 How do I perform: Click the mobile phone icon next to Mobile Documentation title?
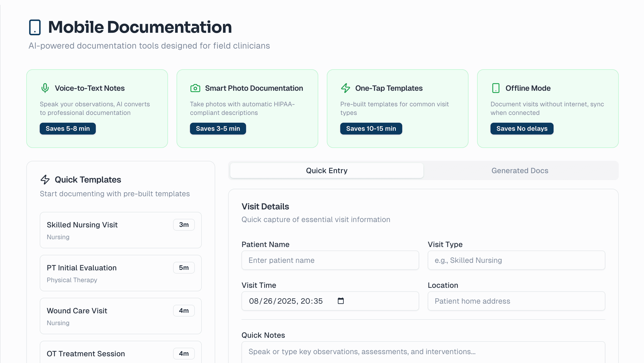click(x=35, y=27)
